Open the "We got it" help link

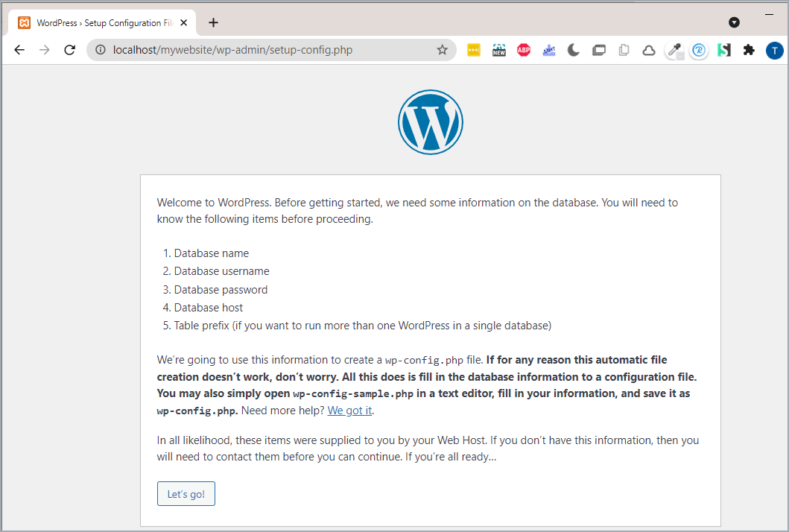[x=349, y=411]
